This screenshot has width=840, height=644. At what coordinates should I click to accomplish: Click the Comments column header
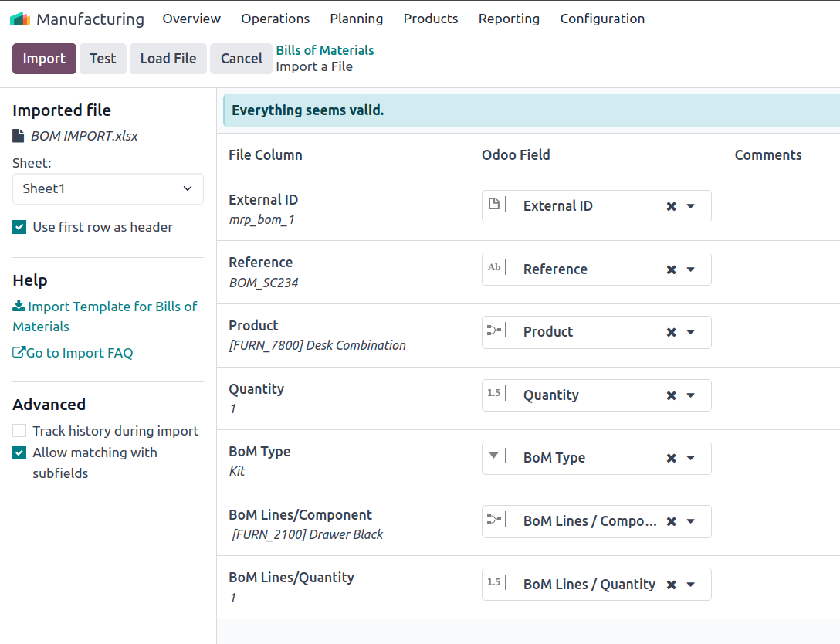coord(768,155)
